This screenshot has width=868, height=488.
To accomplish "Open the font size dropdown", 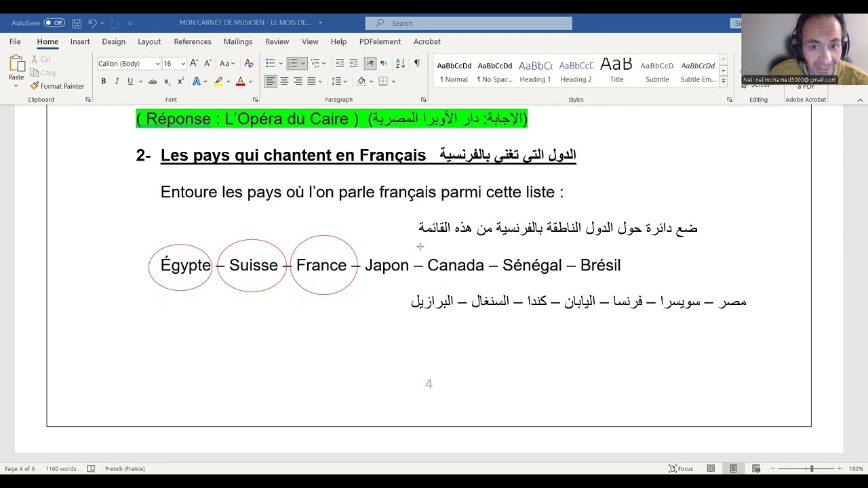I will pyautogui.click(x=183, y=64).
